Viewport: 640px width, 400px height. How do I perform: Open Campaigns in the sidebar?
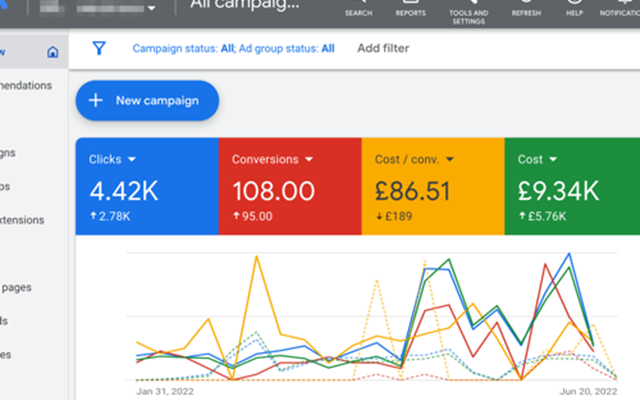(x=8, y=153)
